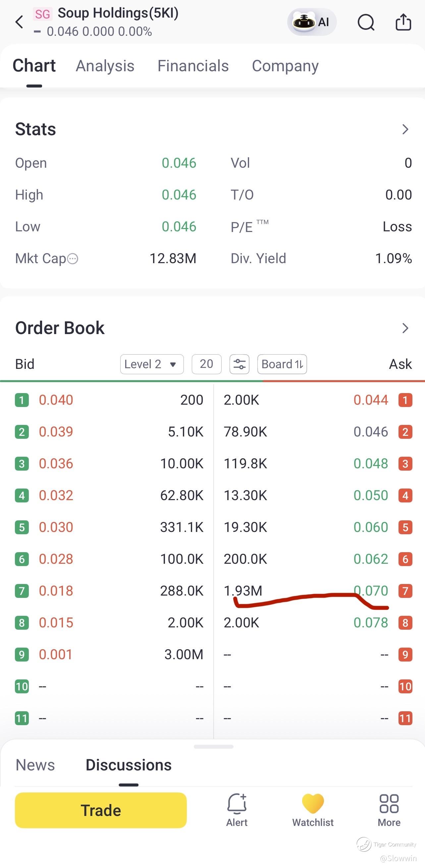The width and height of the screenshot is (425, 868).
Task: Expand Order Book section chevron
Action: pyautogui.click(x=405, y=328)
